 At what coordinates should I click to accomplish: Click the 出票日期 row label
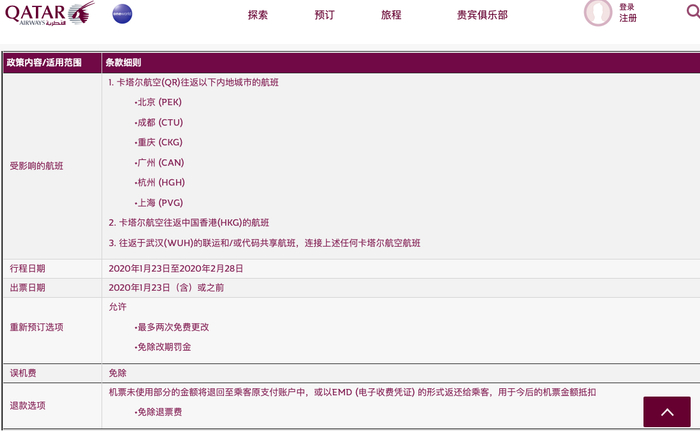point(28,288)
